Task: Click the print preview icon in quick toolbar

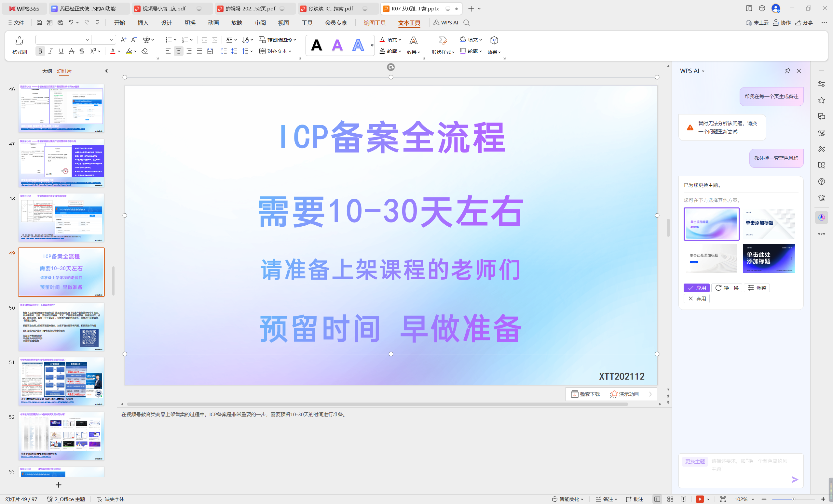Action: (x=60, y=23)
